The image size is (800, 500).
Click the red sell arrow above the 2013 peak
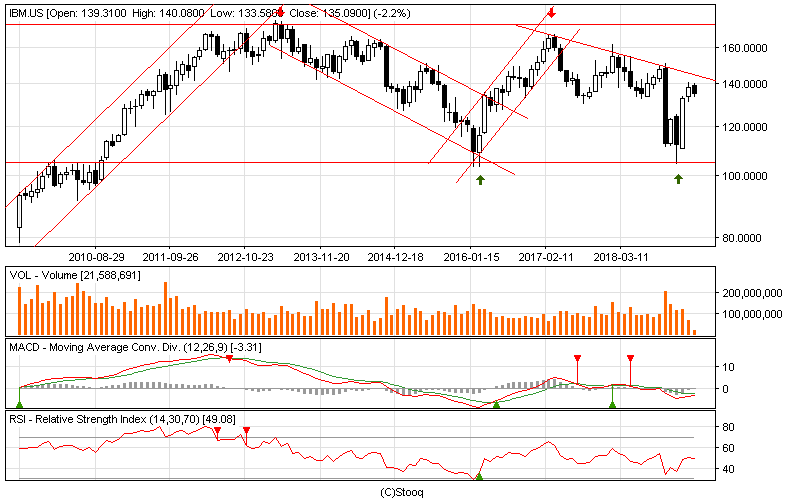[x=280, y=12]
